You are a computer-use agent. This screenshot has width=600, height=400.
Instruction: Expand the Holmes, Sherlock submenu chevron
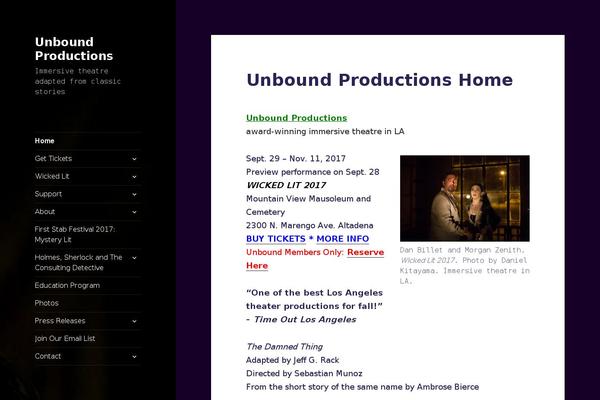click(x=134, y=258)
